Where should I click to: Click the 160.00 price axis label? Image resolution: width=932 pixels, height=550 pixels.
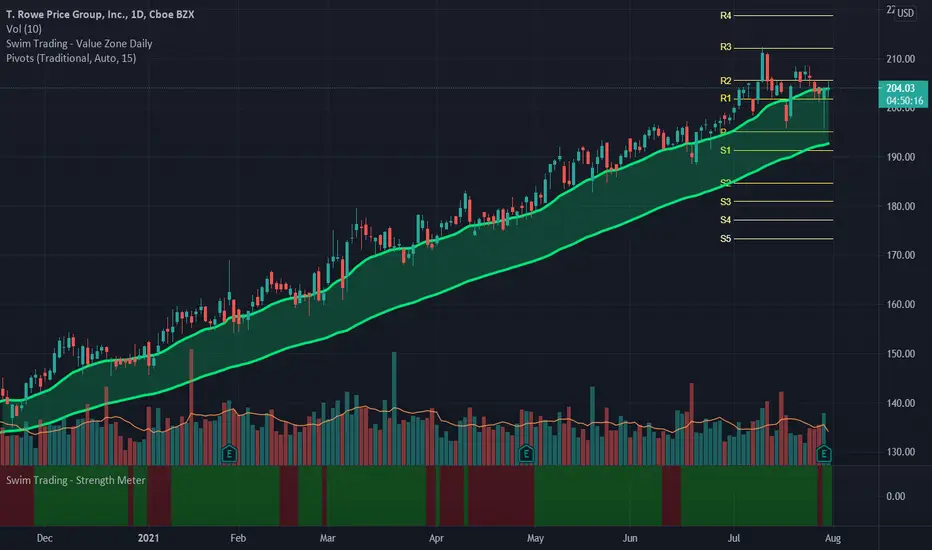point(900,304)
